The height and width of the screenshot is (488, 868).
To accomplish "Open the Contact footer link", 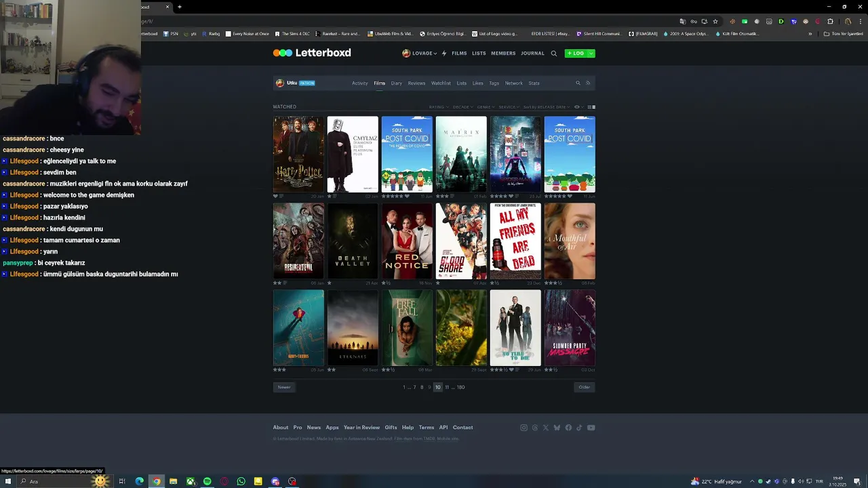I will coord(462,428).
